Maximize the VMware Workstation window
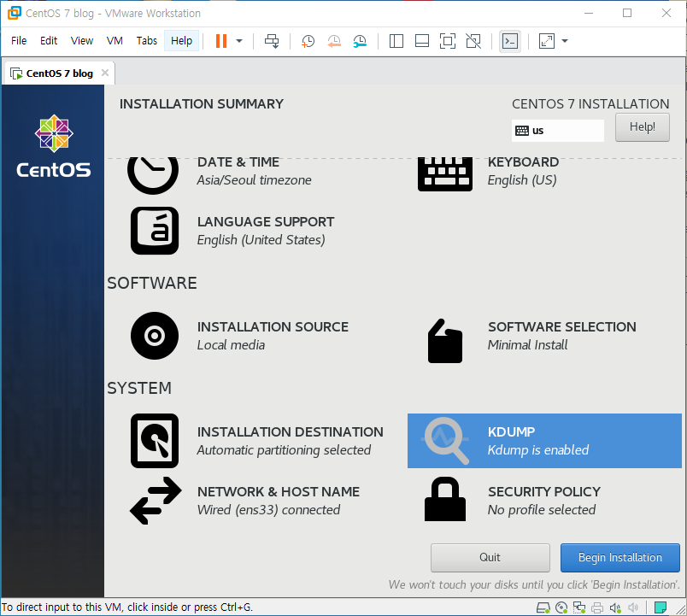 coord(627,13)
